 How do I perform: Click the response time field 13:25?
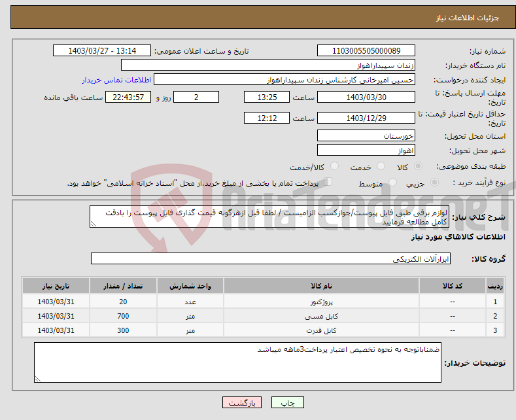tap(267, 97)
